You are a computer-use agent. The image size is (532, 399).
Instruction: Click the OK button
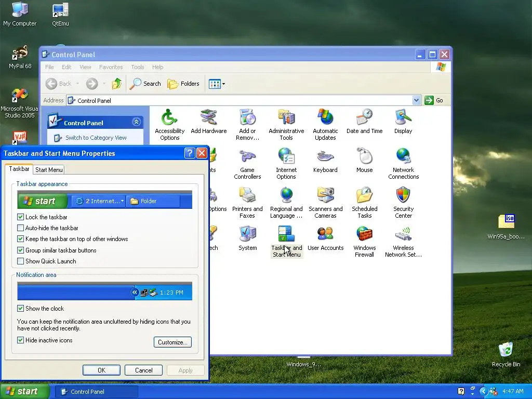(x=101, y=370)
